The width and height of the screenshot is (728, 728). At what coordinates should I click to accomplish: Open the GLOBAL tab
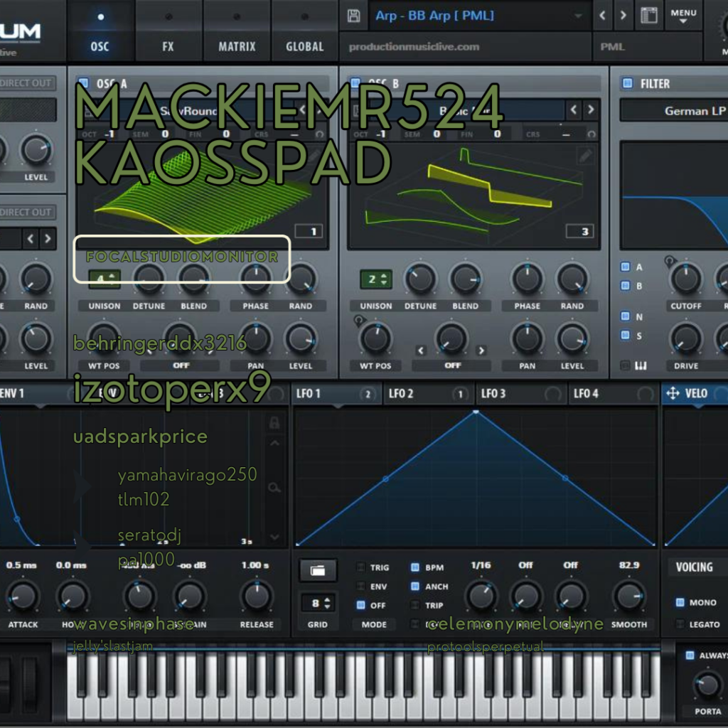pyautogui.click(x=304, y=31)
